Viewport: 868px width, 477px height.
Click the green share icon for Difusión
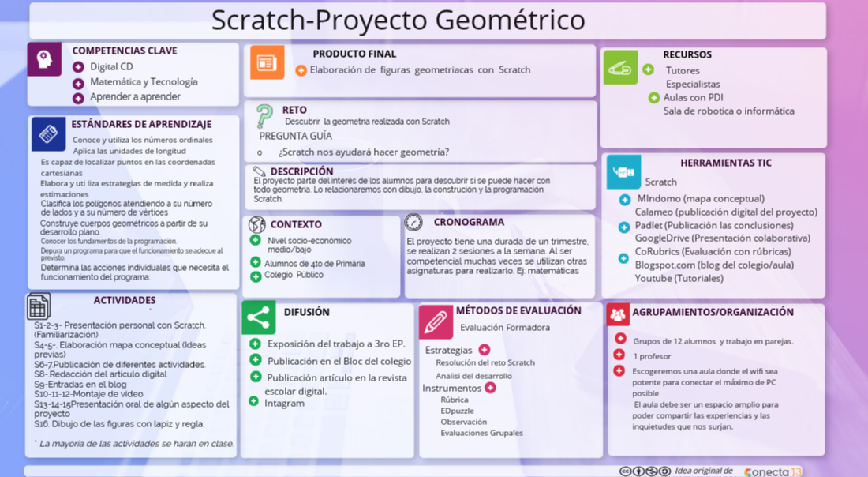tap(258, 317)
